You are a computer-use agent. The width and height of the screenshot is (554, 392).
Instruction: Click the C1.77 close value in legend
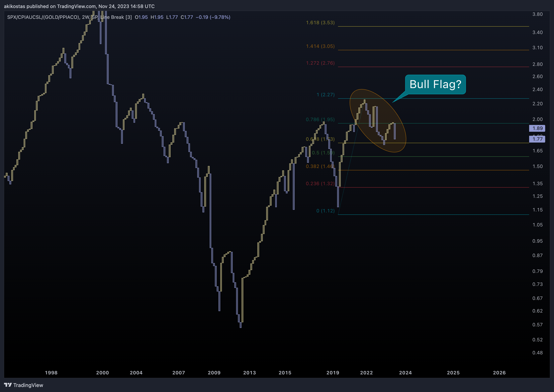(x=187, y=17)
